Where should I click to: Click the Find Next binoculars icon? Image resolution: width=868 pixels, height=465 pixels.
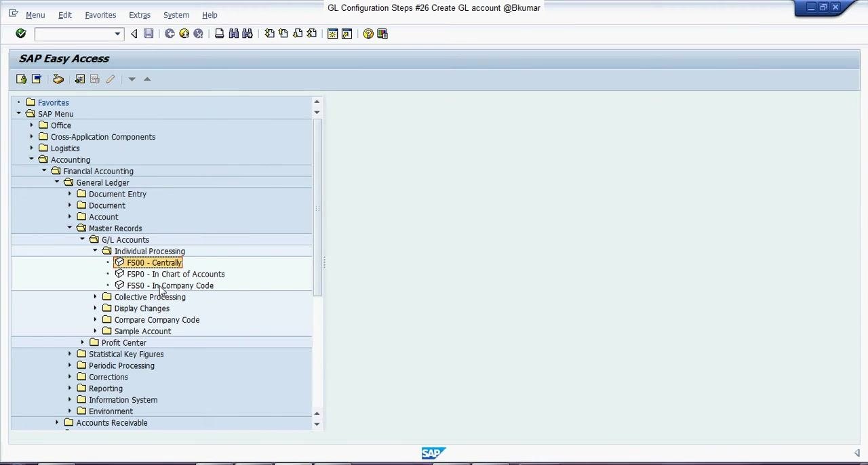(248, 34)
